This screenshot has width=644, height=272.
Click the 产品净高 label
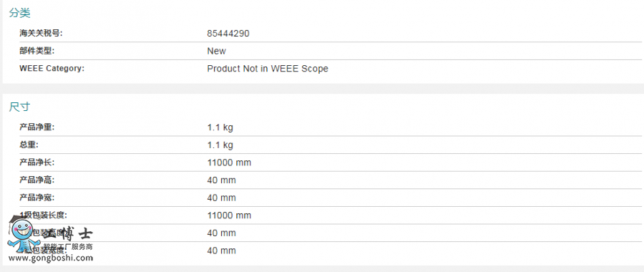click(x=37, y=180)
